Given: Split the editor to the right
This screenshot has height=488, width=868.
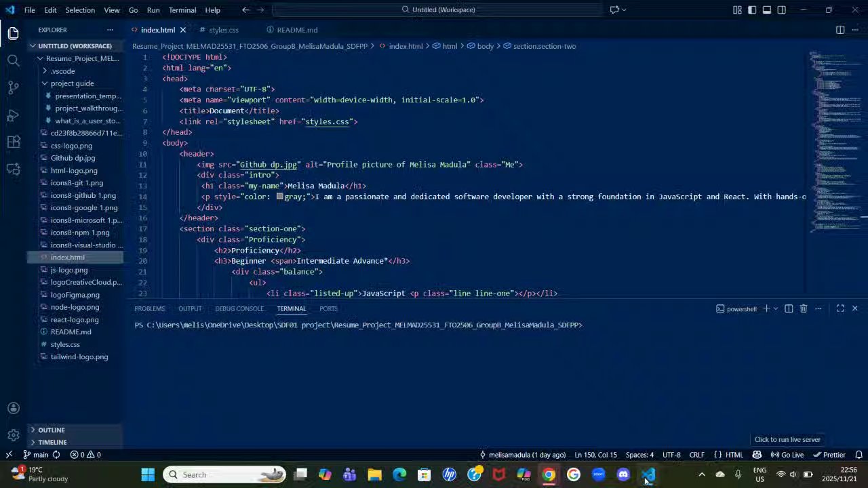Looking at the screenshot, I should 840,30.
